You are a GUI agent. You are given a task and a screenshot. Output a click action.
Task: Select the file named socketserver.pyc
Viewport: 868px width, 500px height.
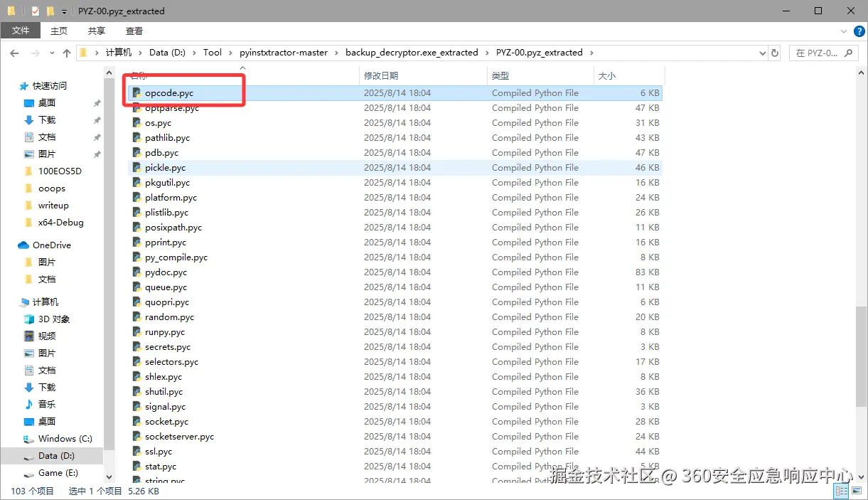coord(179,437)
